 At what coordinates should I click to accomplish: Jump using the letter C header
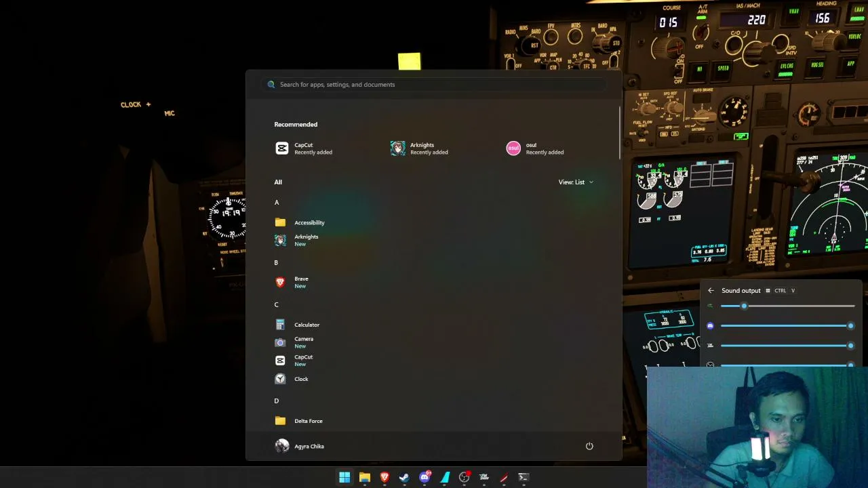point(276,304)
